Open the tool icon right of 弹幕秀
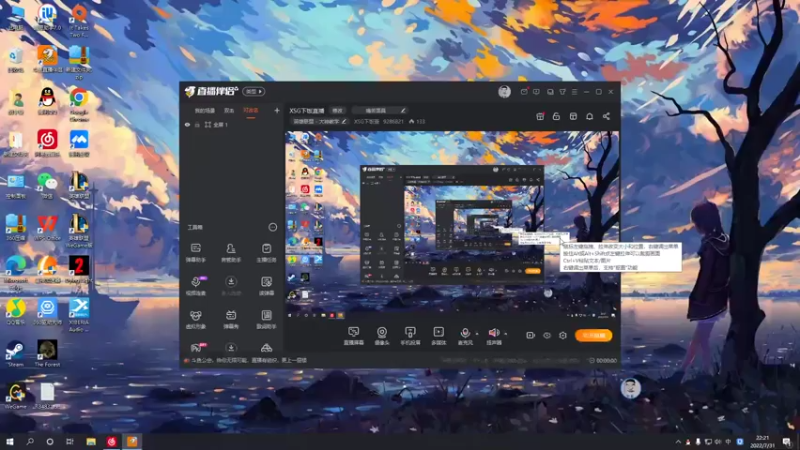 266,319
